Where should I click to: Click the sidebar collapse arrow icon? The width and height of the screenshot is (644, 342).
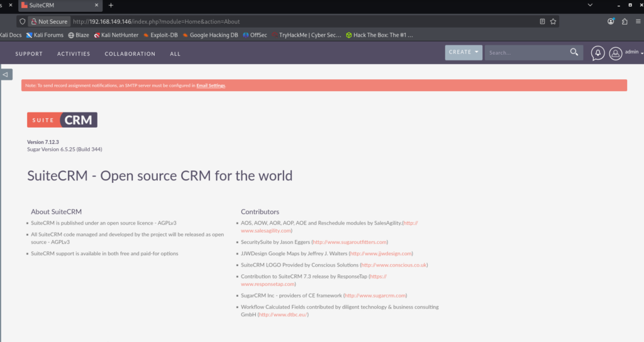5,74
